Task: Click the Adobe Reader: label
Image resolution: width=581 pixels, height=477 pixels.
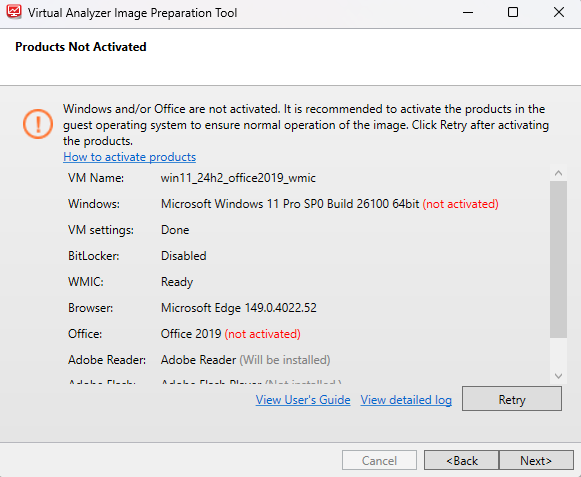Action: coord(107,360)
